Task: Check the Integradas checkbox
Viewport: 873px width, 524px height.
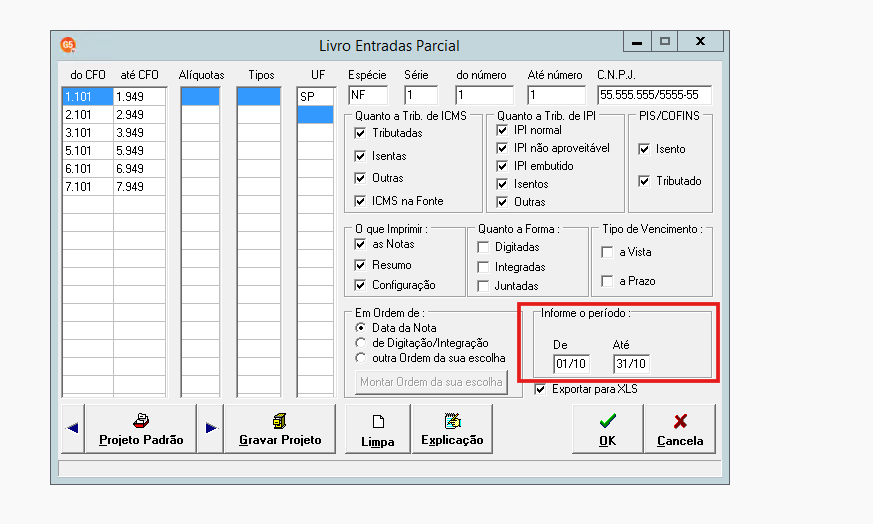Action: click(x=483, y=267)
